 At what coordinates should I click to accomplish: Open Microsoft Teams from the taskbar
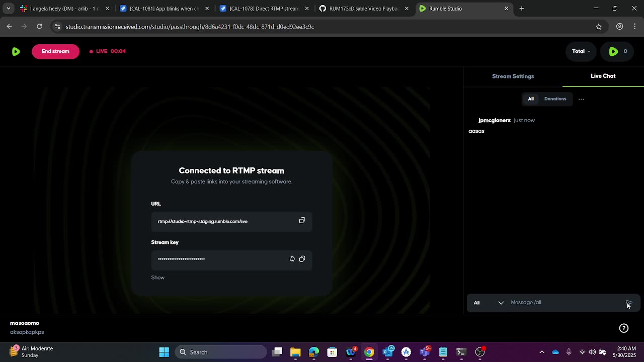425,352
